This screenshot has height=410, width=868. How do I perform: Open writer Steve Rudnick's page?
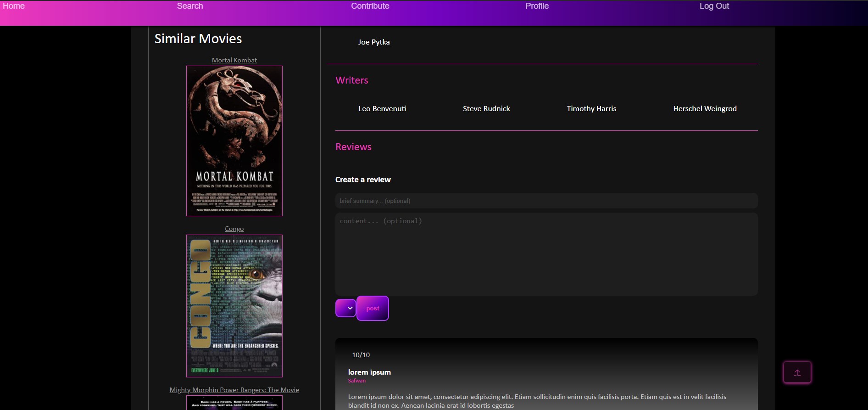[x=486, y=108]
